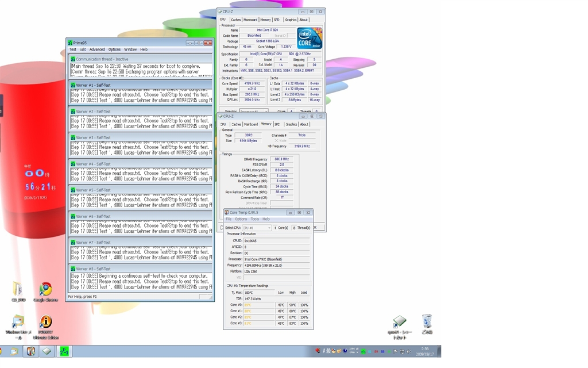Minimize the Core Temp window
This screenshot has height=368, width=588.
[x=290, y=213]
